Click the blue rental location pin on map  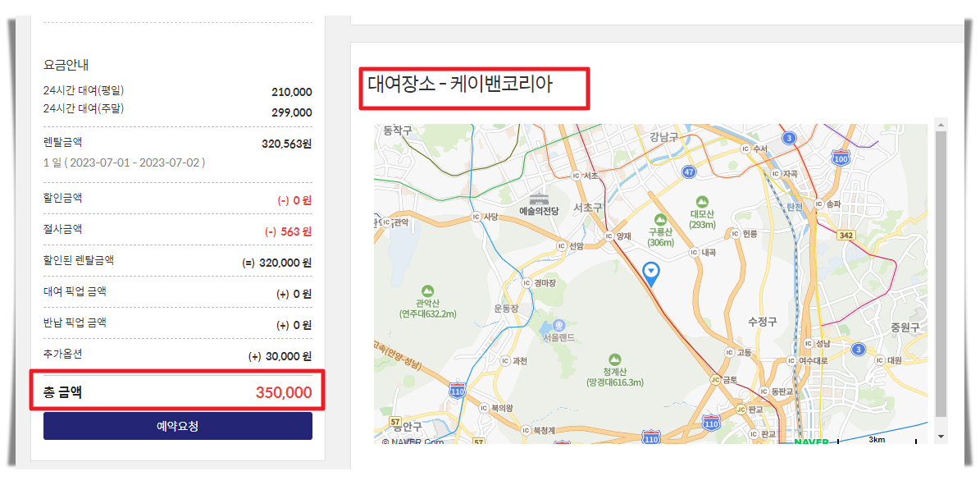click(650, 275)
